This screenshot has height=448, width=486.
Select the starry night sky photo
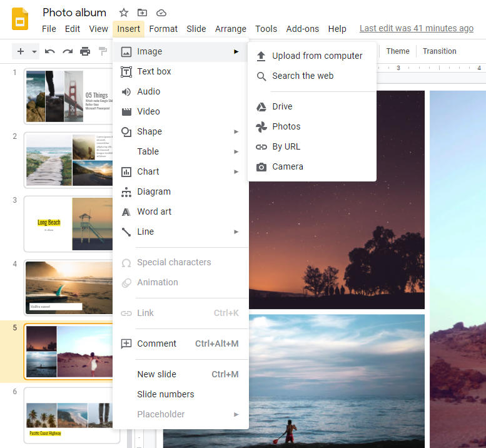(337, 245)
